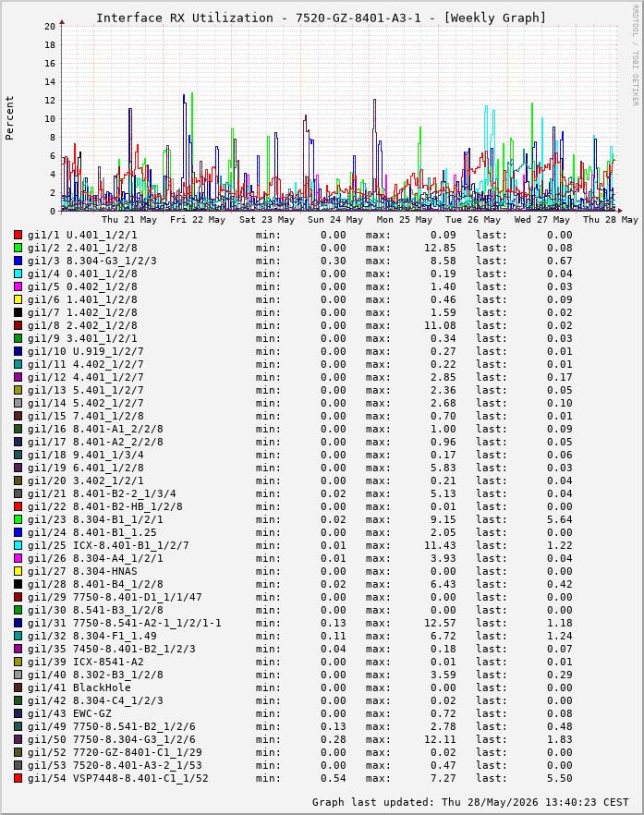This screenshot has height=815, width=644.
Task: Click the legend label gi1/32 8.304-F1_1.49
Action: pyautogui.click(x=92, y=636)
